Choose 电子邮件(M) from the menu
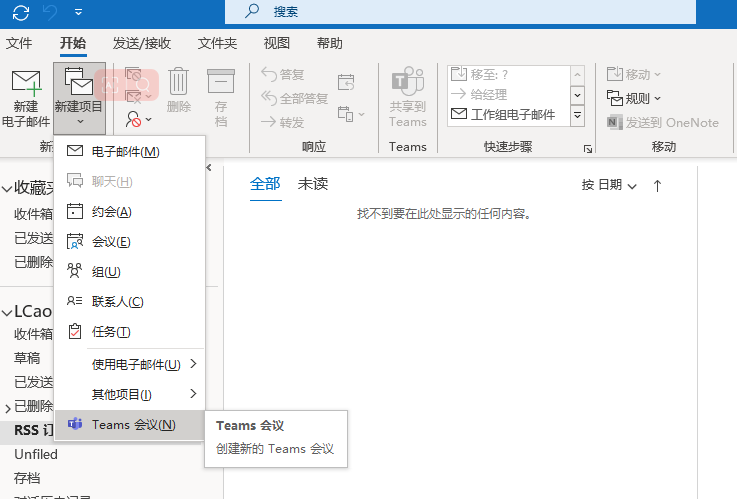 pyautogui.click(x=130, y=151)
